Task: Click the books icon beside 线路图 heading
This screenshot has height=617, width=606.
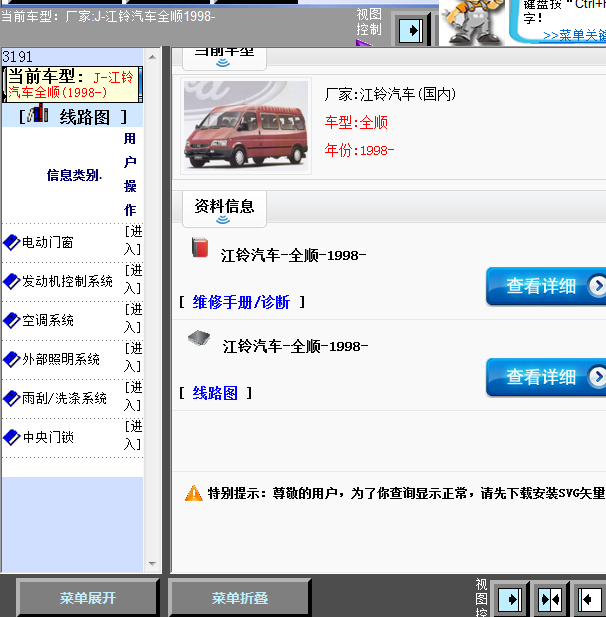Action: coord(38,113)
